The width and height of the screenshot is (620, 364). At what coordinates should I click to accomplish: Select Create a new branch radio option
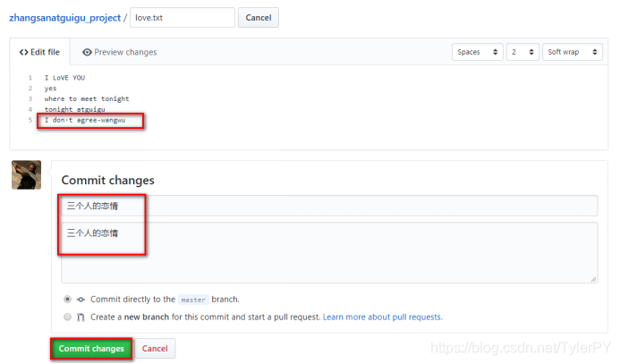[68, 317]
